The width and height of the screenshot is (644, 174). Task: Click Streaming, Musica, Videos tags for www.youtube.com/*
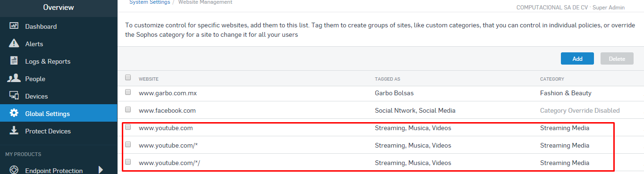(x=413, y=145)
